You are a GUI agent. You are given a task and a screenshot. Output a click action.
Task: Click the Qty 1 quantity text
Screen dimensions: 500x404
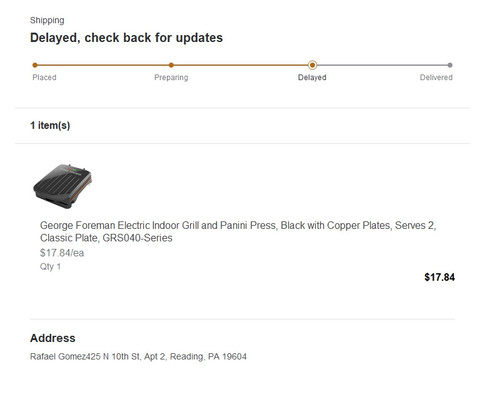50,267
